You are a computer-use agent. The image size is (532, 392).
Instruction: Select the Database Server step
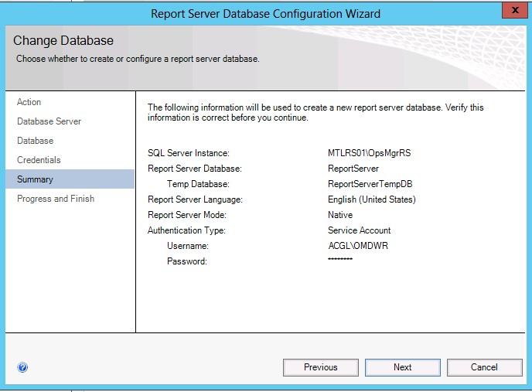coord(49,121)
